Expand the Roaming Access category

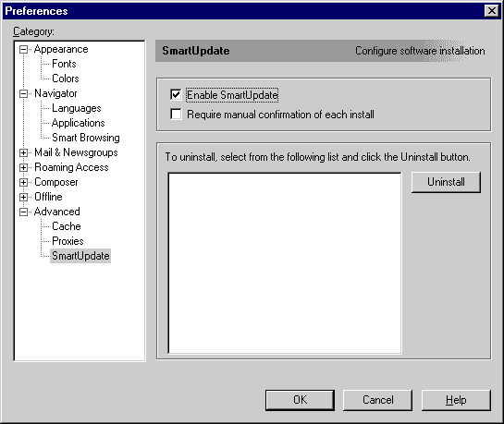23,167
